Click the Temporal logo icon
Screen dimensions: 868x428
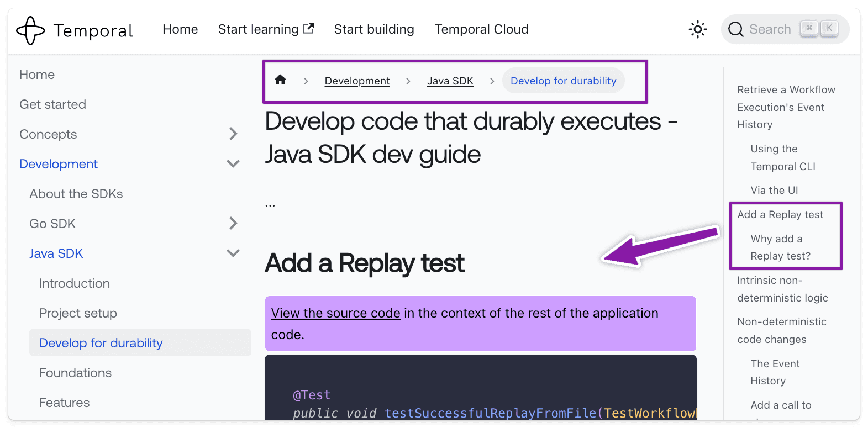30,30
